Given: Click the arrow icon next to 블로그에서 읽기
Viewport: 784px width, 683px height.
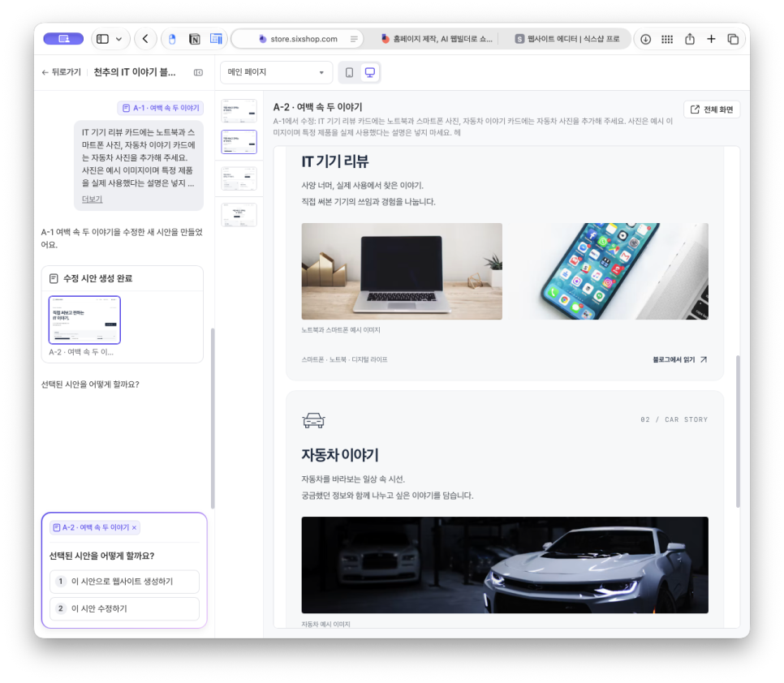Looking at the screenshot, I should 704,359.
